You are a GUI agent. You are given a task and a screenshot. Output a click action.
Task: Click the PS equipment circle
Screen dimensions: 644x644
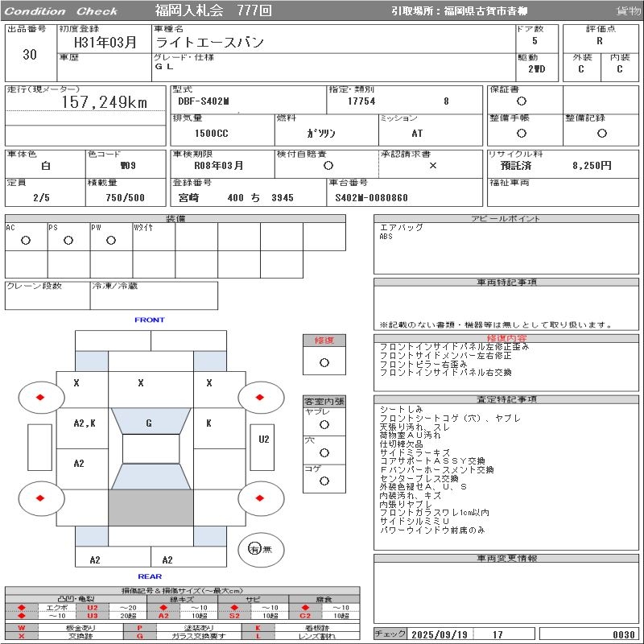68,240
